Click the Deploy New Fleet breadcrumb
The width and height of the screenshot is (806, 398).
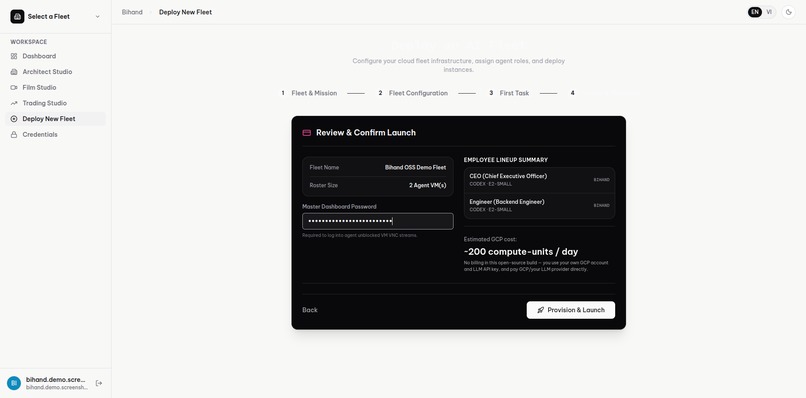(185, 12)
